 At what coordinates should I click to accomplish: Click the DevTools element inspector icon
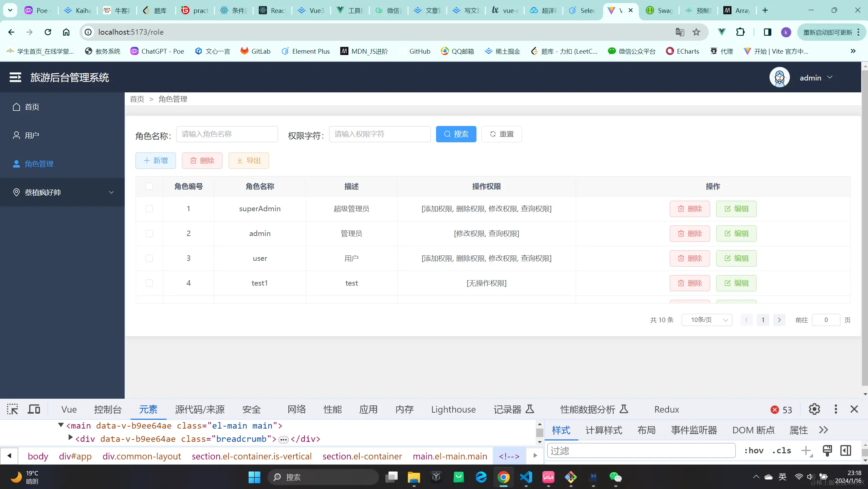point(13,409)
